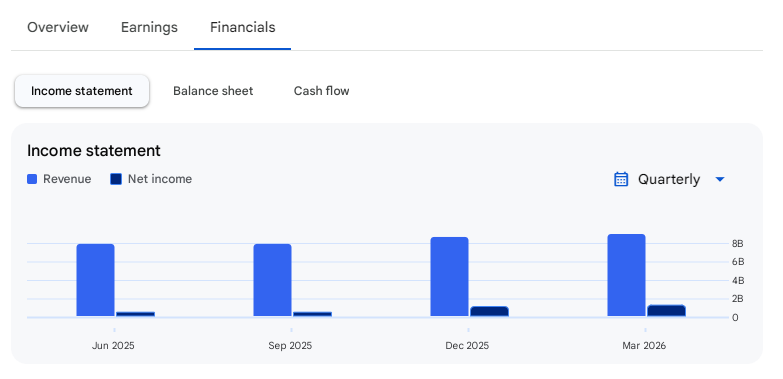Switch to the Earnings tab
Viewport: 783px width, 379px height.
click(149, 27)
